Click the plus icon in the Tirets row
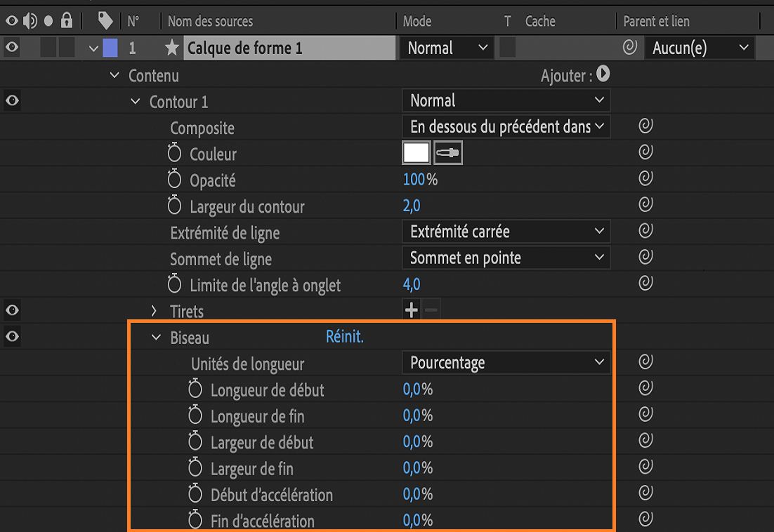 click(411, 310)
